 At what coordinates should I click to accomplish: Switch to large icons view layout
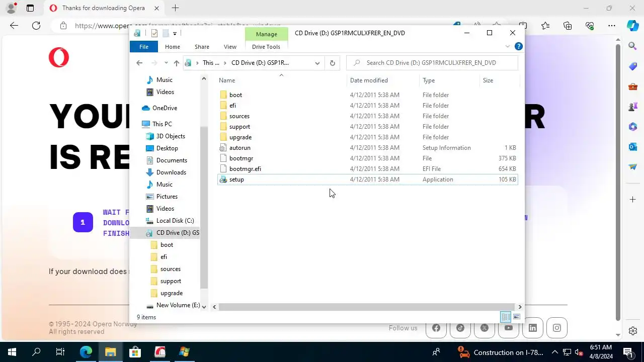click(x=516, y=317)
